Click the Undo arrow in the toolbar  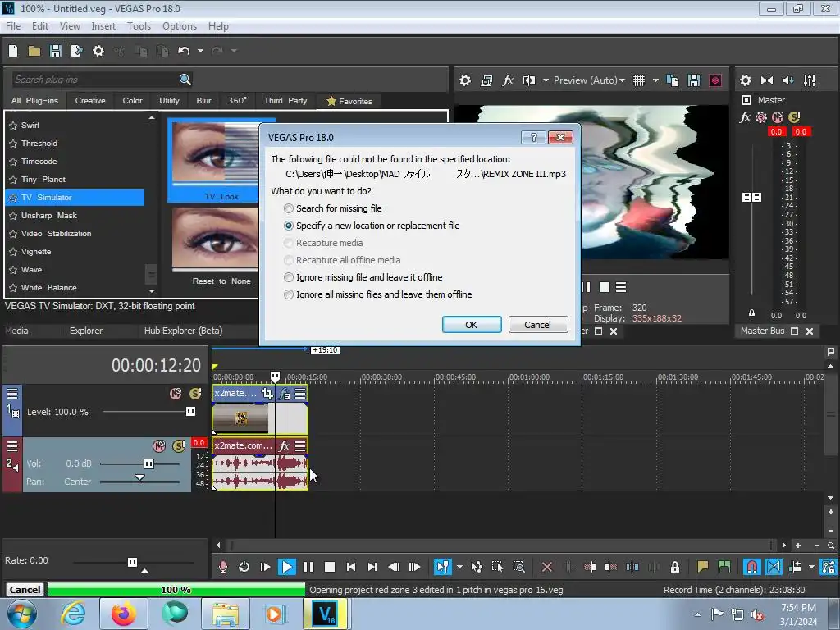pyautogui.click(x=184, y=51)
